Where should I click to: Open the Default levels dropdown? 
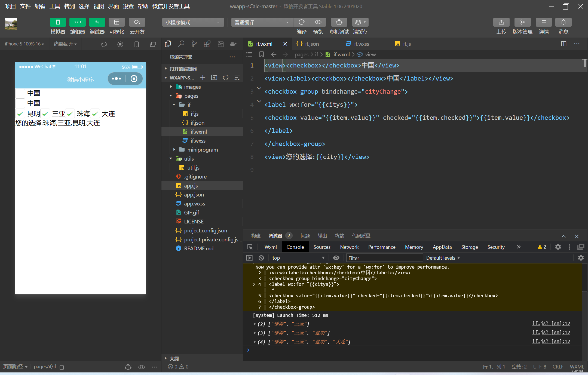click(x=443, y=258)
